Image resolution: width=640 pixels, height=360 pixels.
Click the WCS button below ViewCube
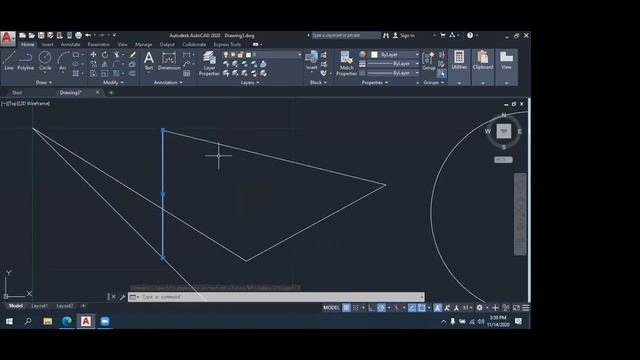pos(503,160)
